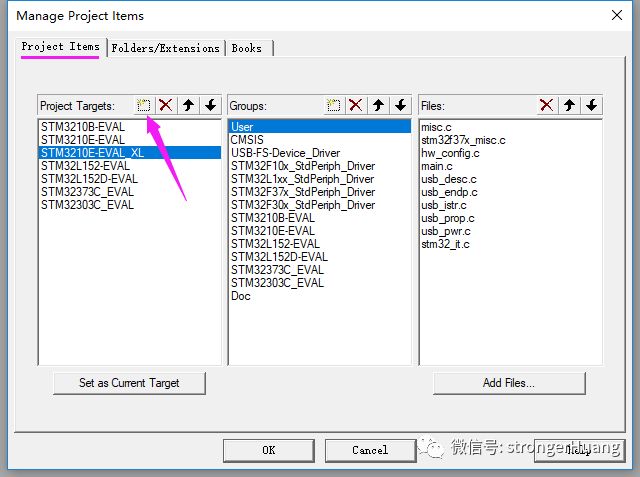Select the STM32L152D-EVAL group
The width and height of the screenshot is (640, 477).
click(x=320, y=257)
